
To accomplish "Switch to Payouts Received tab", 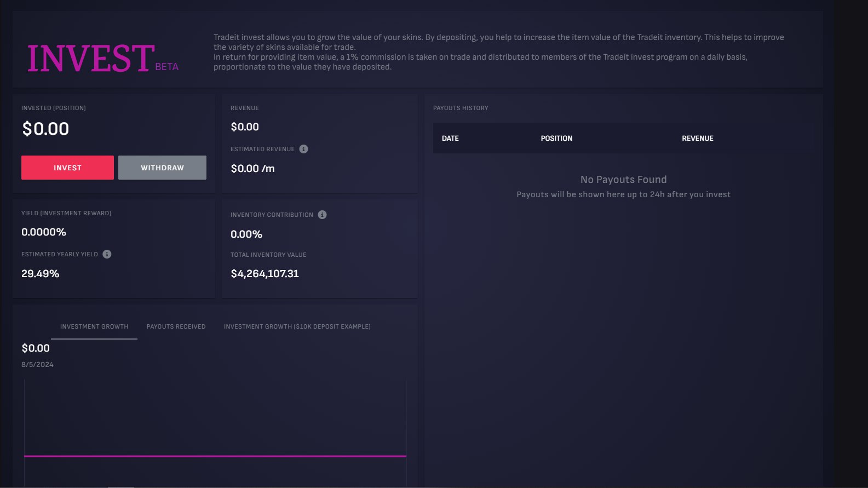I will pos(176,326).
